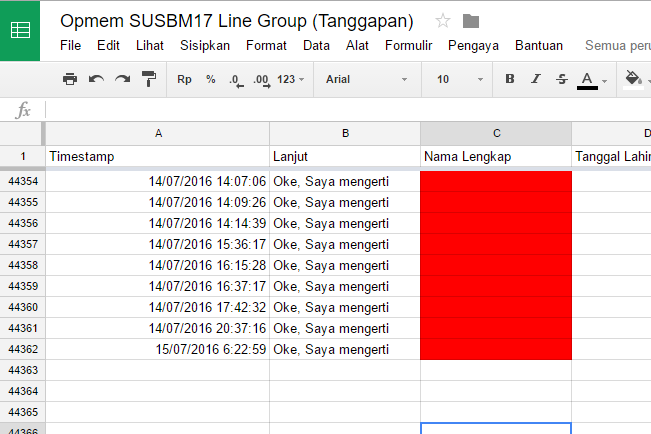
Task: Select the select-all corner box
Action: (22, 133)
